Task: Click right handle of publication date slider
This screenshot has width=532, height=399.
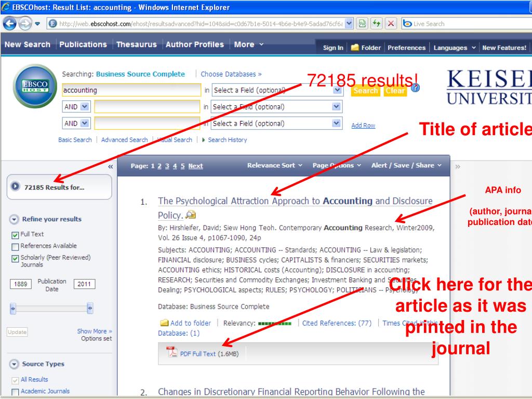Action: point(90,309)
